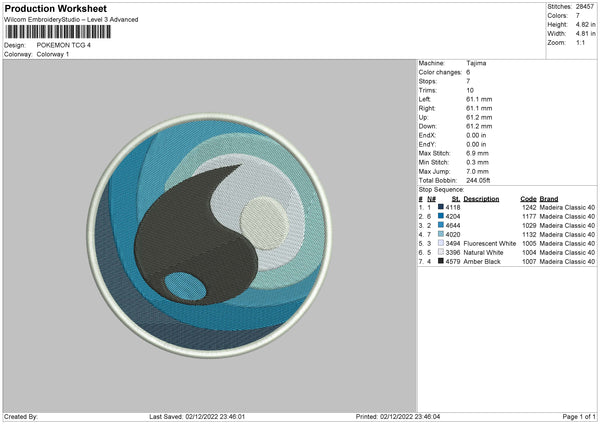Click the 4644 blue color swatch
The image size is (600, 424).
441,225
